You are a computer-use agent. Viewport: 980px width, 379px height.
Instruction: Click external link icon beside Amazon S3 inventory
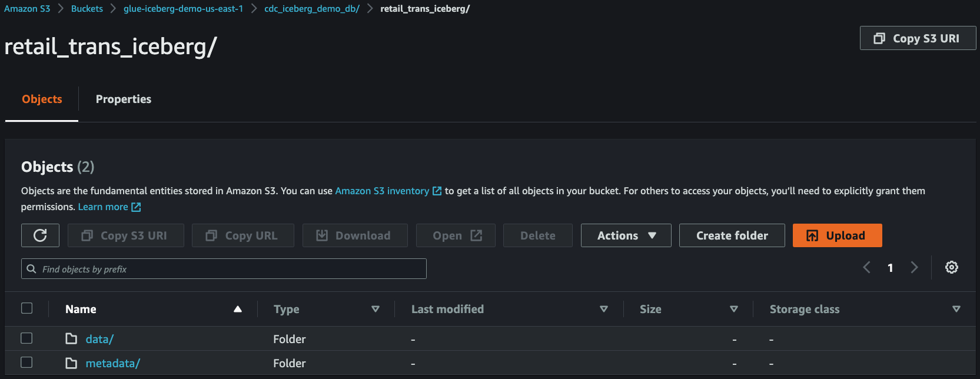[437, 191]
